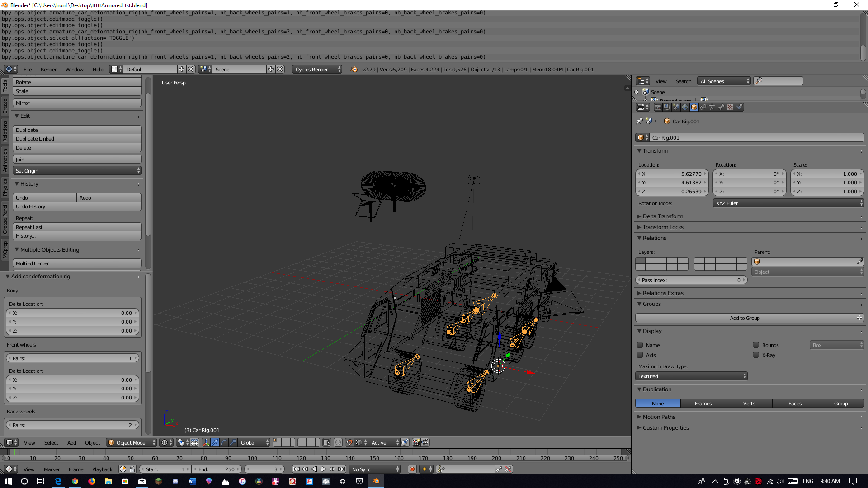Enable the snap magnet in the 3D view header
Image resolution: width=868 pixels, height=488 pixels.
(x=349, y=442)
